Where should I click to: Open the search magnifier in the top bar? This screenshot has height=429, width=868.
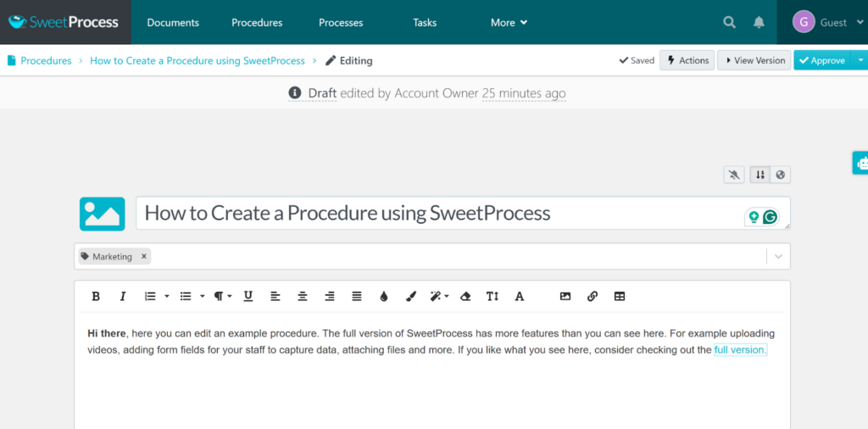[729, 23]
